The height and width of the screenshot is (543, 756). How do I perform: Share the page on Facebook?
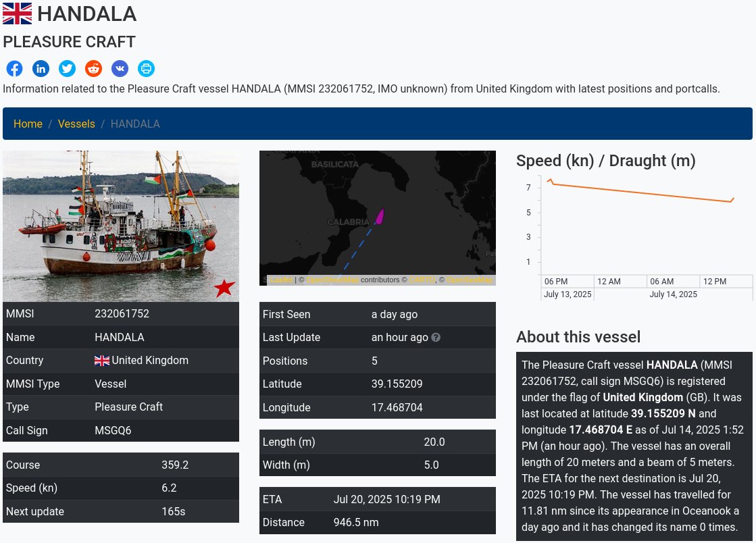(x=14, y=68)
